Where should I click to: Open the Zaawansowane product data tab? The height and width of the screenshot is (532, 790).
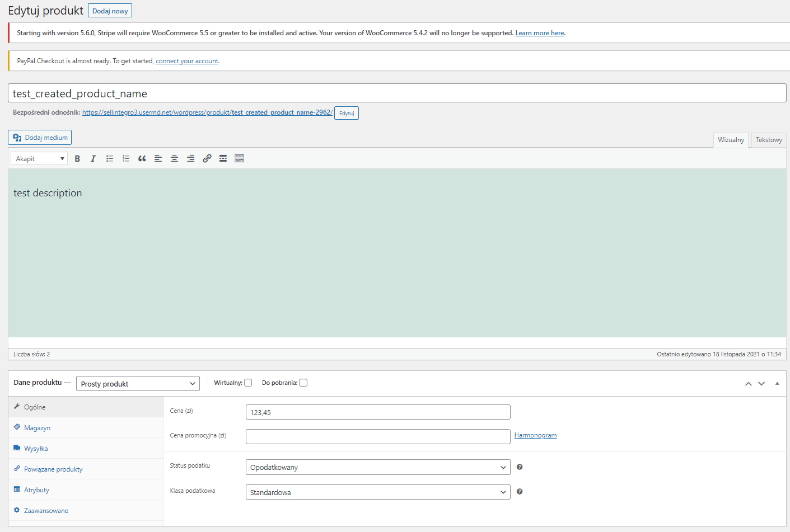click(x=86, y=511)
